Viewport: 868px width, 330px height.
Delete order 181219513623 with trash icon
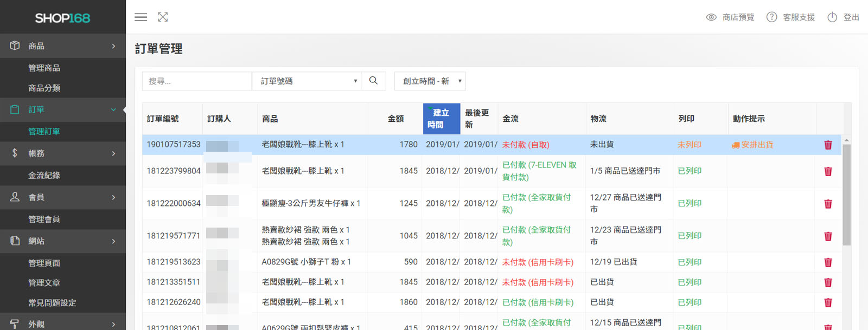(828, 262)
